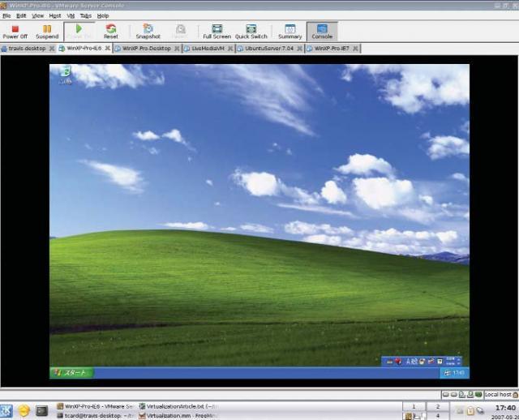Launch the terminal icon in KDE panel
Image resolution: width=519 pixels, height=420 pixels.
[x=42, y=411]
